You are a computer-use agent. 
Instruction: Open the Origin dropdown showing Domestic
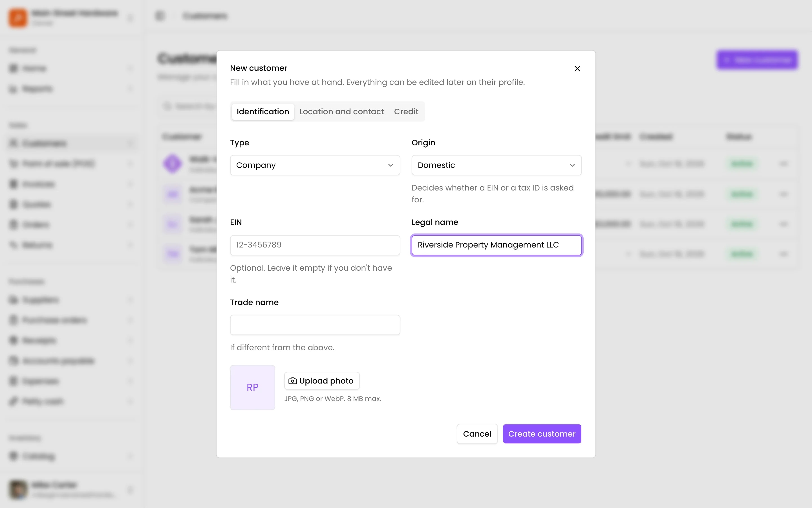[496, 165]
